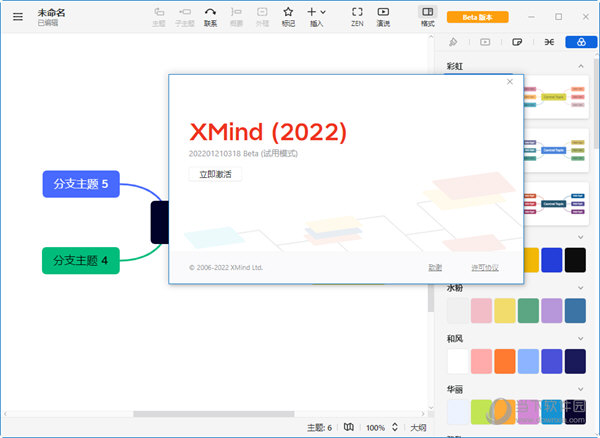
Task: Select the 分支主题 5 branch node
Action: 81,184
